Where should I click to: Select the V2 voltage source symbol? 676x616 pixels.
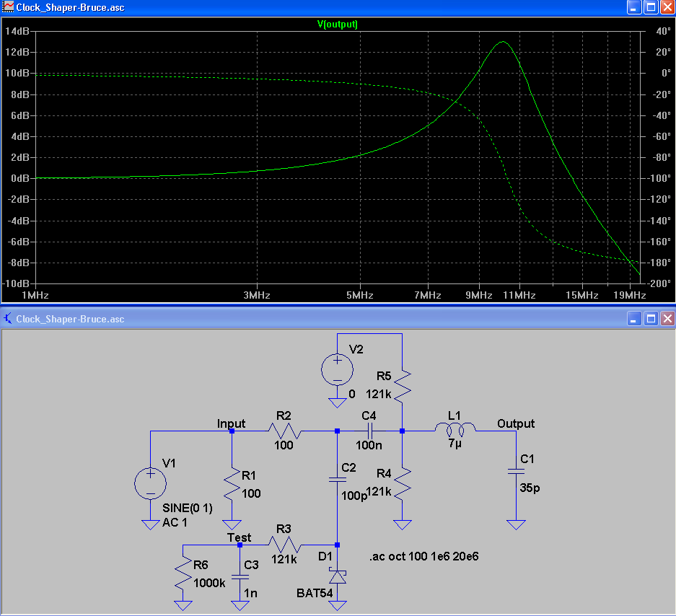[x=337, y=369]
